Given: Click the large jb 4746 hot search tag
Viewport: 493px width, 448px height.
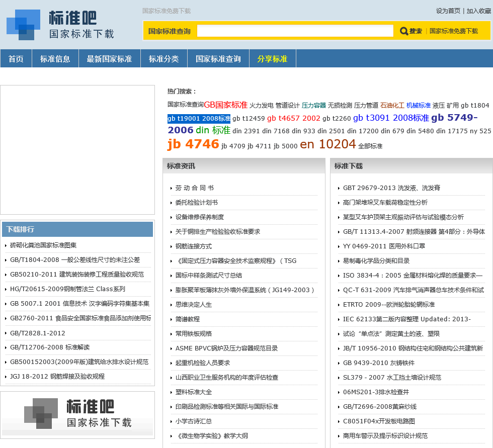Looking at the screenshot, I should (193, 144).
